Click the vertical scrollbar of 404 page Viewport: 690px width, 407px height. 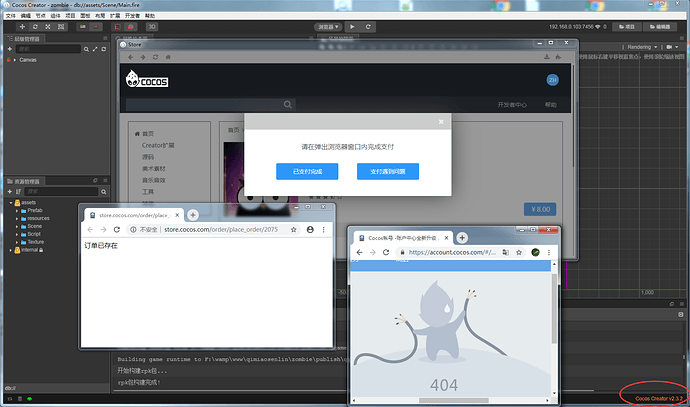554,308
